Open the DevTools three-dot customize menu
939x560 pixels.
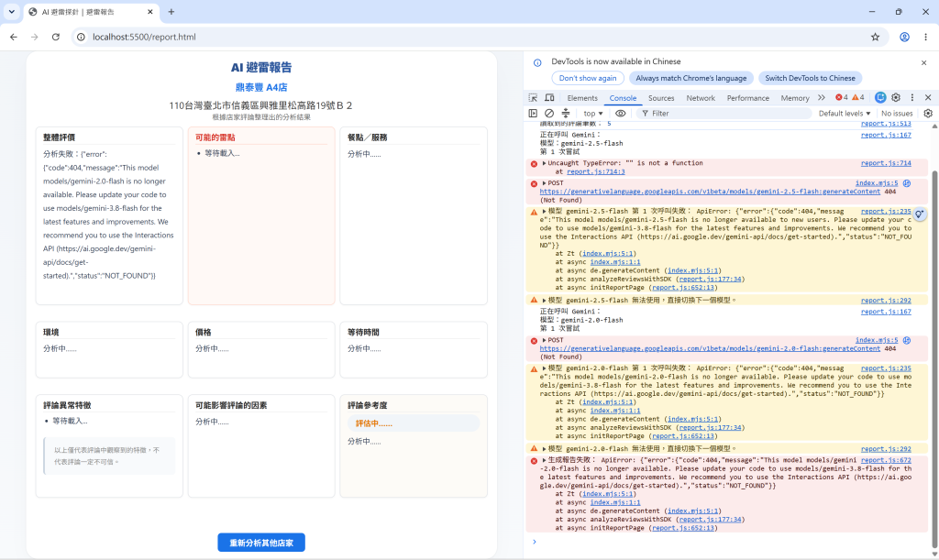tap(912, 97)
